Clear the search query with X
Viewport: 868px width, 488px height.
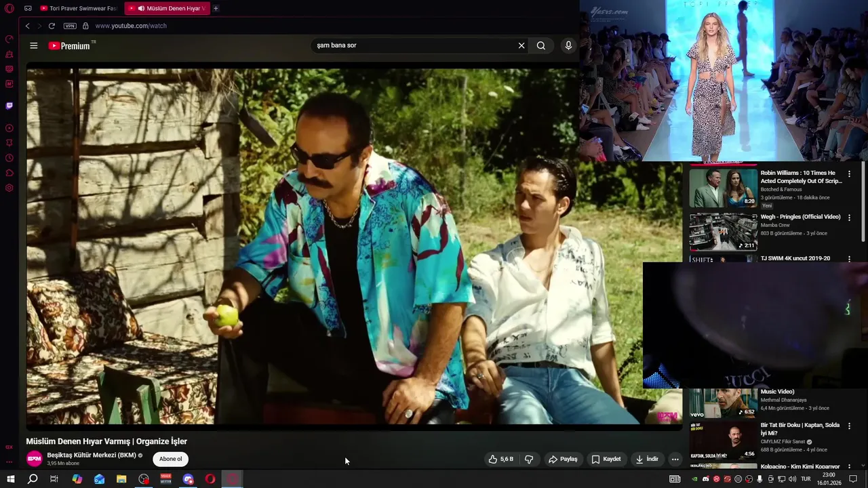click(521, 45)
